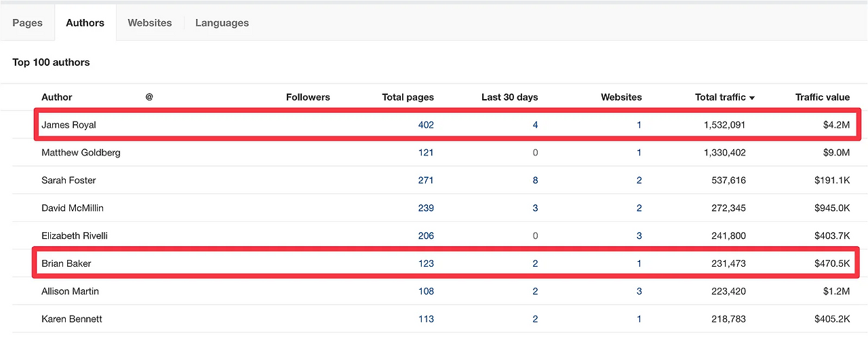Click Sarah Foster's 271 total pages
This screenshot has height=340, width=868.
coord(426,181)
